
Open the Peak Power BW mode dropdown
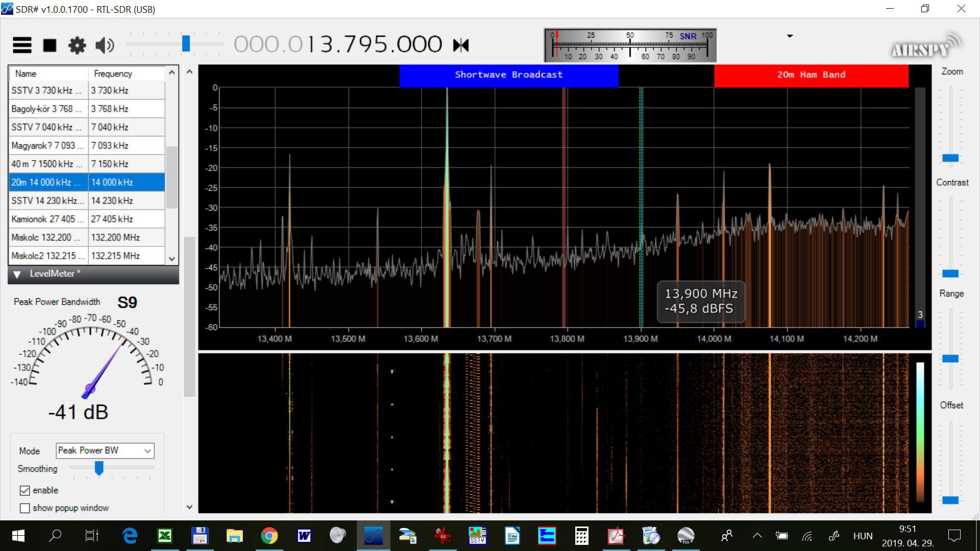pyautogui.click(x=105, y=450)
